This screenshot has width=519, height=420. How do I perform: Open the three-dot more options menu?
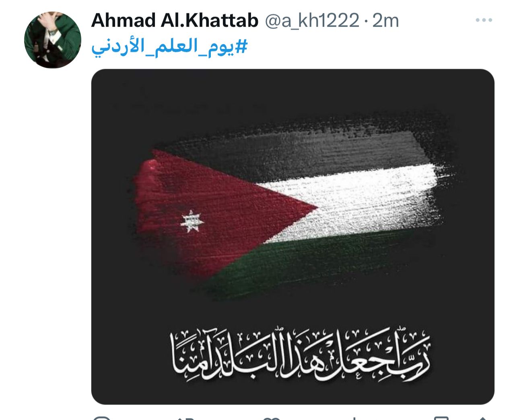click(x=484, y=20)
